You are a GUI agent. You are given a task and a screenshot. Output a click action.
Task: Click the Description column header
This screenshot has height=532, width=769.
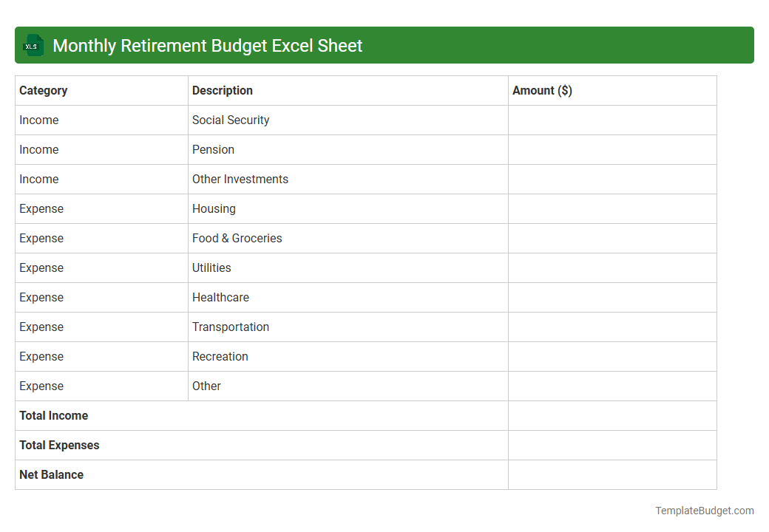222,90
